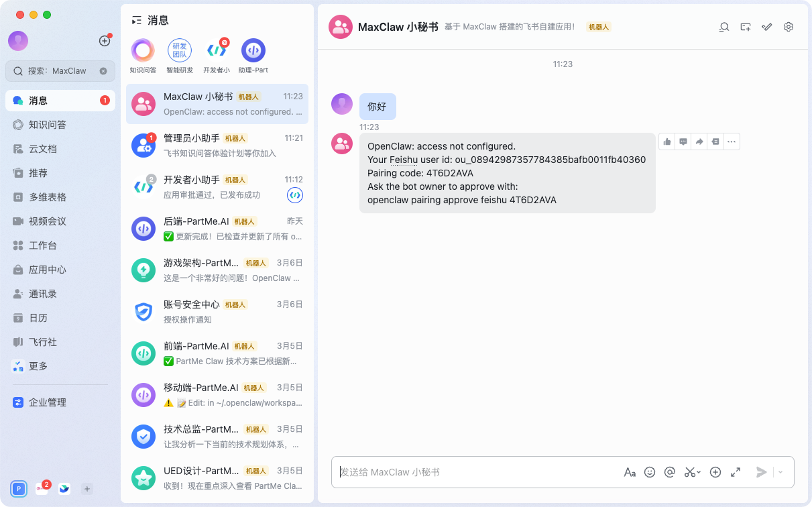Viewport: 812px width, 507px height.
Task: Click the message input field for MaxClaw 小秘书
Action: coord(476,472)
